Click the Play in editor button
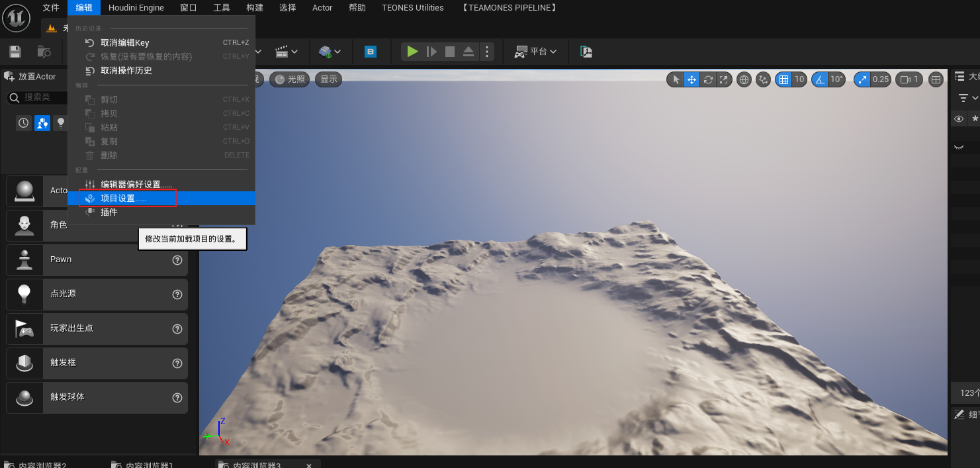 pos(412,52)
